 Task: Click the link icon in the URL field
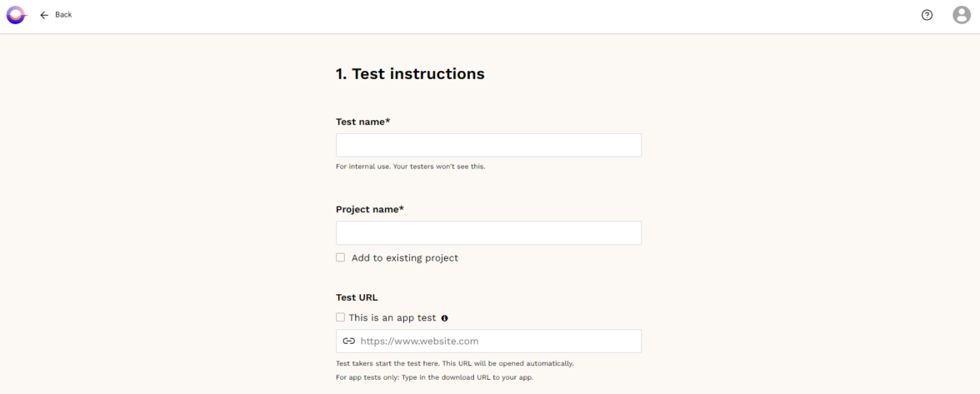[x=349, y=341]
